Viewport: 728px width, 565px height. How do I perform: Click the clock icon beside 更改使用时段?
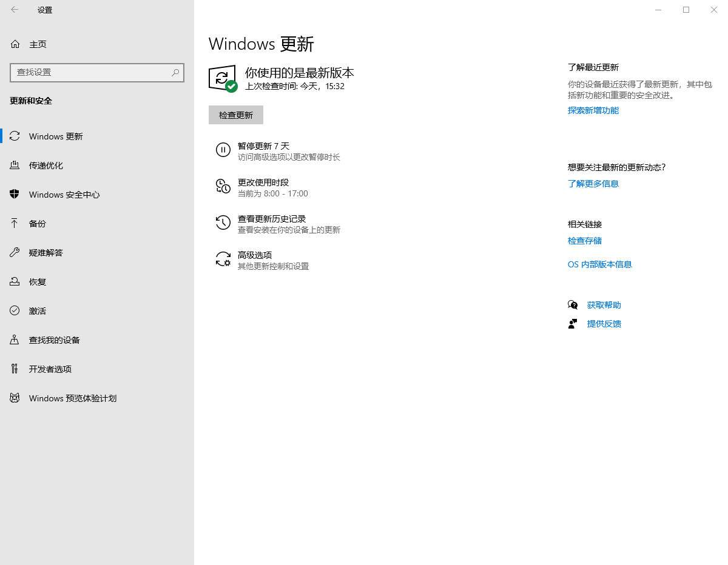point(223,187)
